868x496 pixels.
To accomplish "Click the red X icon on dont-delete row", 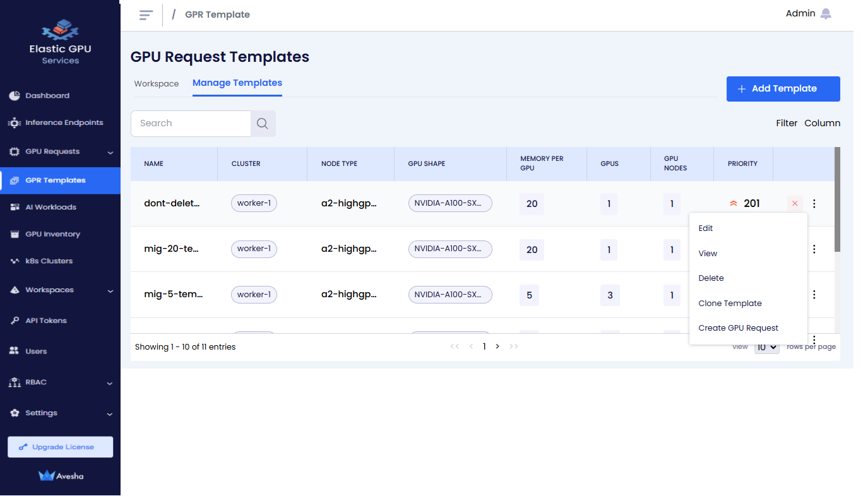I will coord(795,203).
